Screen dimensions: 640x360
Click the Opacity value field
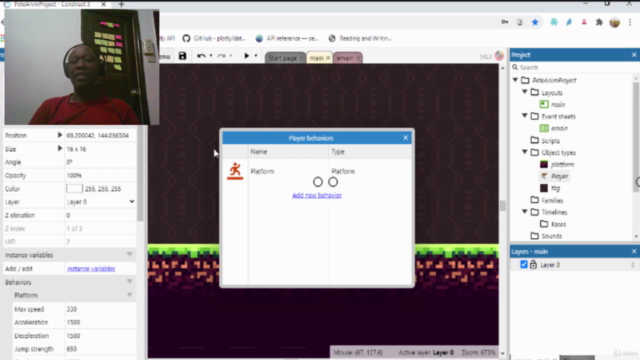[100, 176]
